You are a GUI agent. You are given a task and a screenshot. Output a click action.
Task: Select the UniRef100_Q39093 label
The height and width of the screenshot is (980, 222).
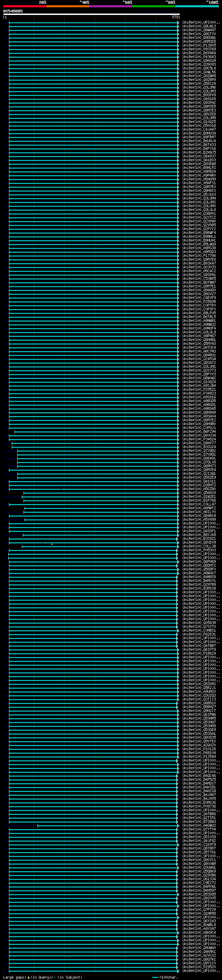pos(199,64)
